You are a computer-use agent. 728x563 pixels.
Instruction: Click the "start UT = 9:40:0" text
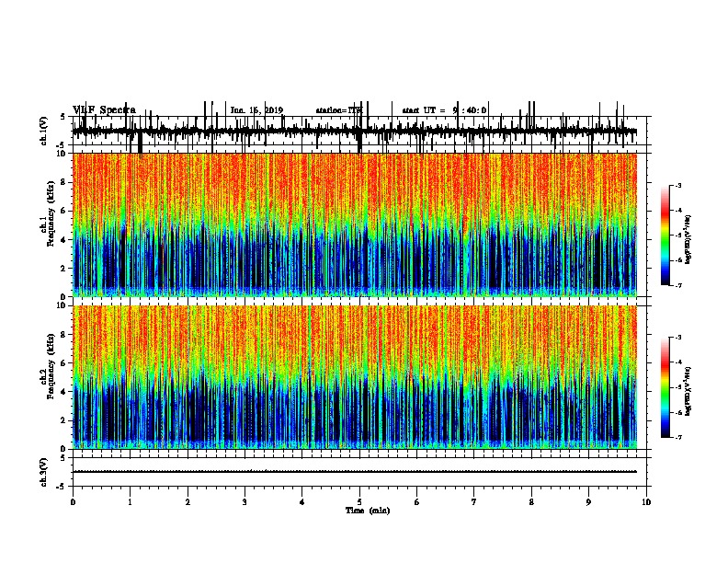point(444,110)
